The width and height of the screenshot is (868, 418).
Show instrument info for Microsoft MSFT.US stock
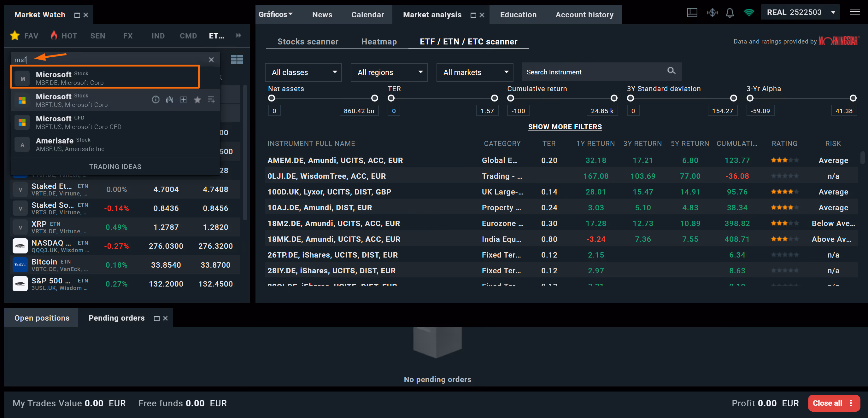point(155,100)
